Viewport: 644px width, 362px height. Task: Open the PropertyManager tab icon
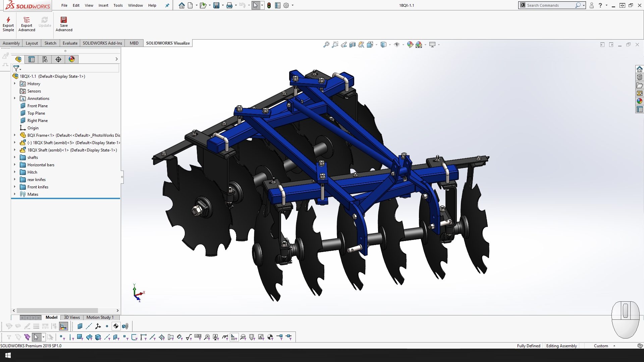[32, 59]
